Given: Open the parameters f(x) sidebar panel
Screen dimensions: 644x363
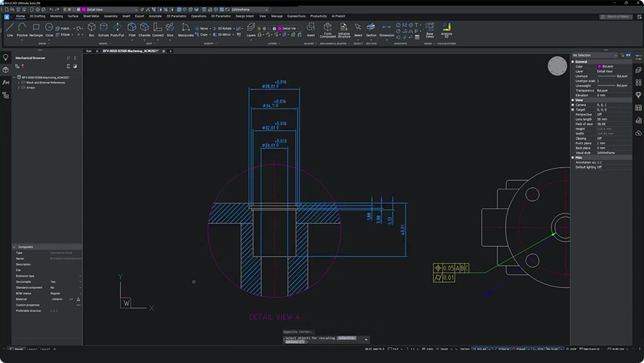Looking at the screenshot, I should pos(6,83).
